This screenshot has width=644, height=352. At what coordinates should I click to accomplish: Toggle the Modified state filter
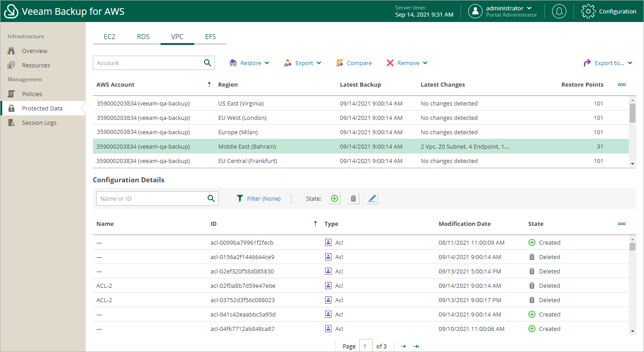click(x=372, y=198)
